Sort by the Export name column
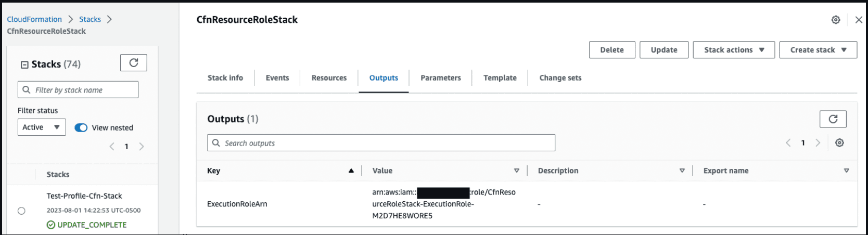868x235 pixels. (846, 171)
